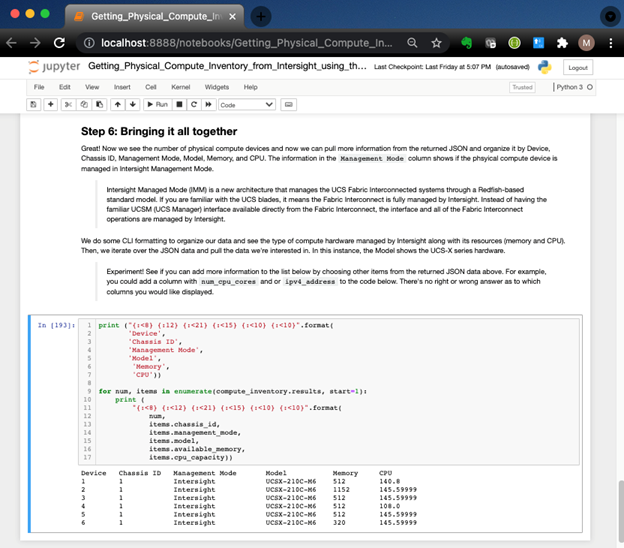Viewport: 624px width, 548px height.
Task: Interrupt the kernel with the stop icon
Action: (180, 104)
